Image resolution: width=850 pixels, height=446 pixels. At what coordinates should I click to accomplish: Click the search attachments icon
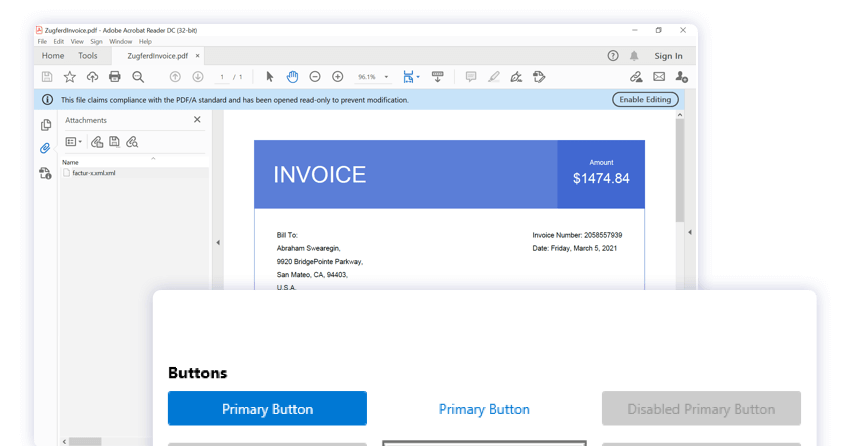pos(132,142)
